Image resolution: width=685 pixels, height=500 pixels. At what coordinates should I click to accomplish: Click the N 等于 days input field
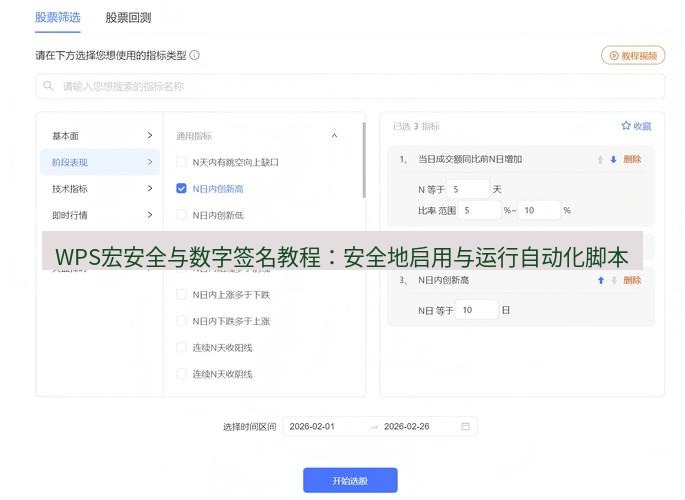468,189
